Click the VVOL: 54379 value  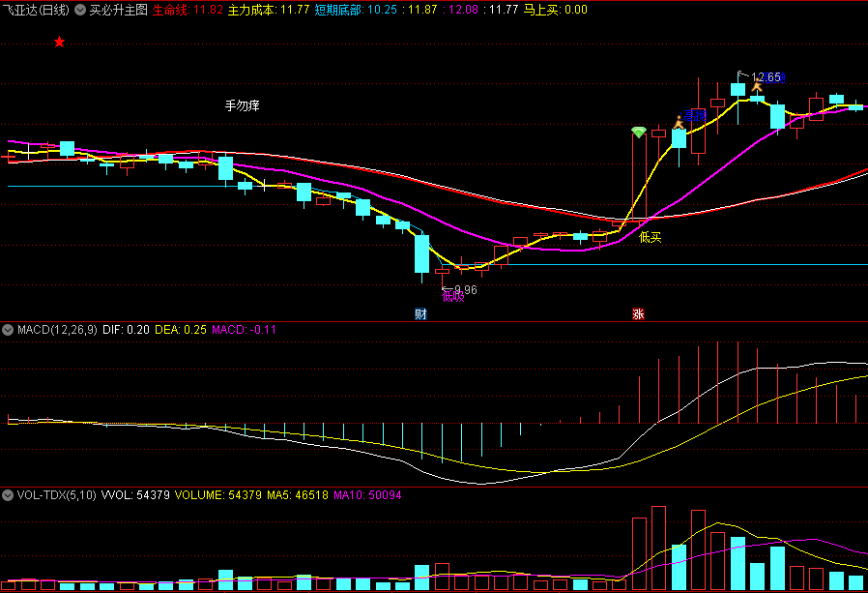(x=135, y=495)
